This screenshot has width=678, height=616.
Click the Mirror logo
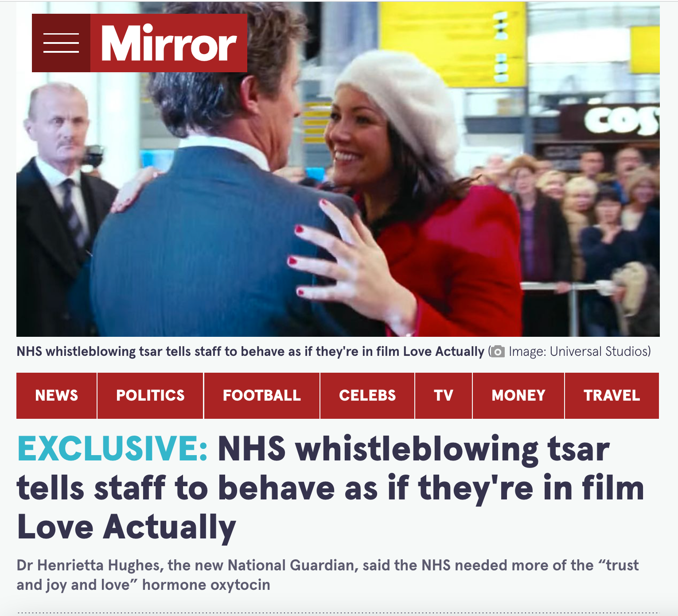169,43
